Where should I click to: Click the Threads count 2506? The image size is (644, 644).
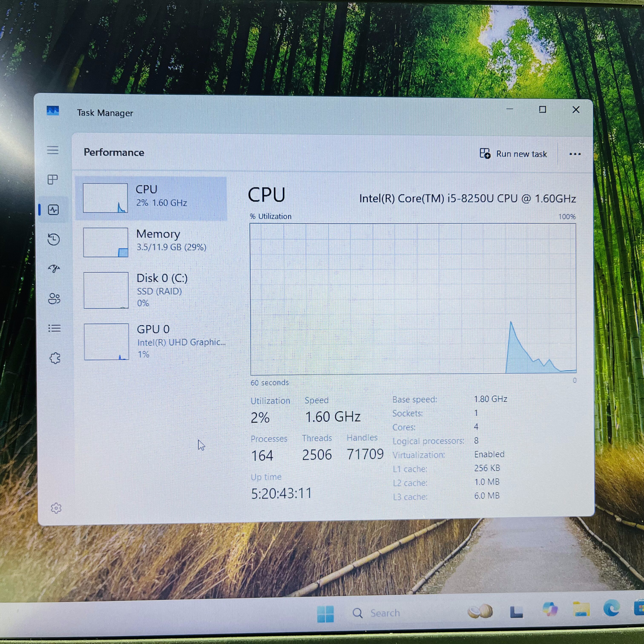pos(317,455)
